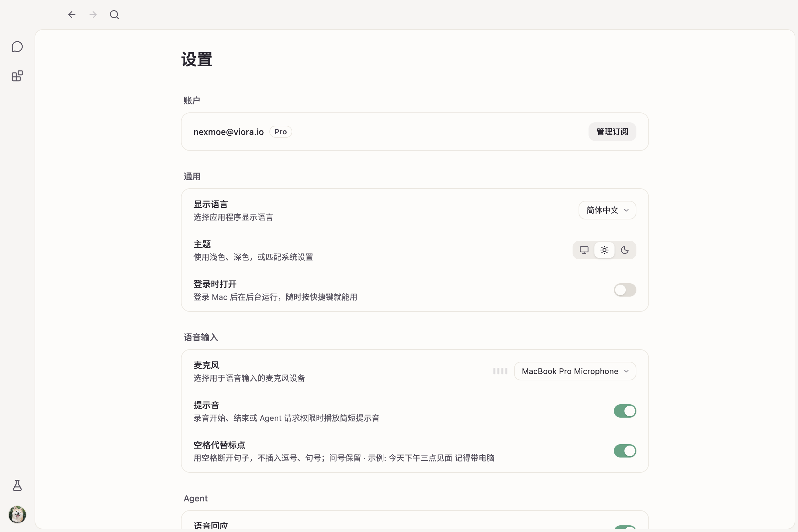Open the dog avatar profile
The image size is (798, 532).
pos(17,514)
